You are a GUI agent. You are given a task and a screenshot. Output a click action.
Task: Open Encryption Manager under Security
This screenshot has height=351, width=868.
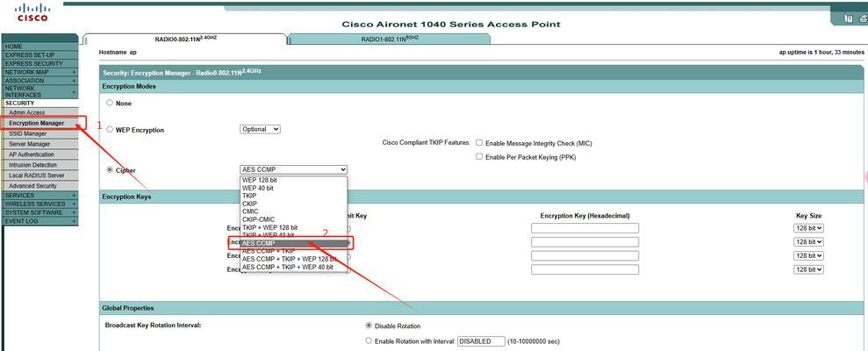point(37,123)
